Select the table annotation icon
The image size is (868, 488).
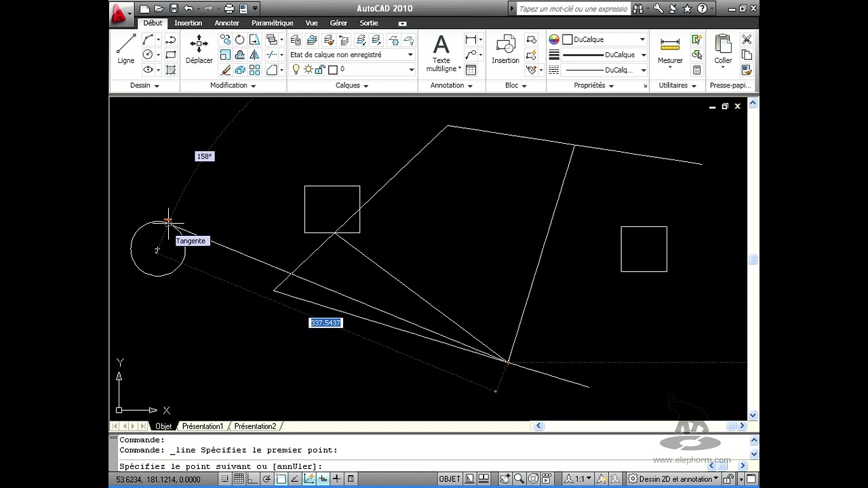pos(471,70)
